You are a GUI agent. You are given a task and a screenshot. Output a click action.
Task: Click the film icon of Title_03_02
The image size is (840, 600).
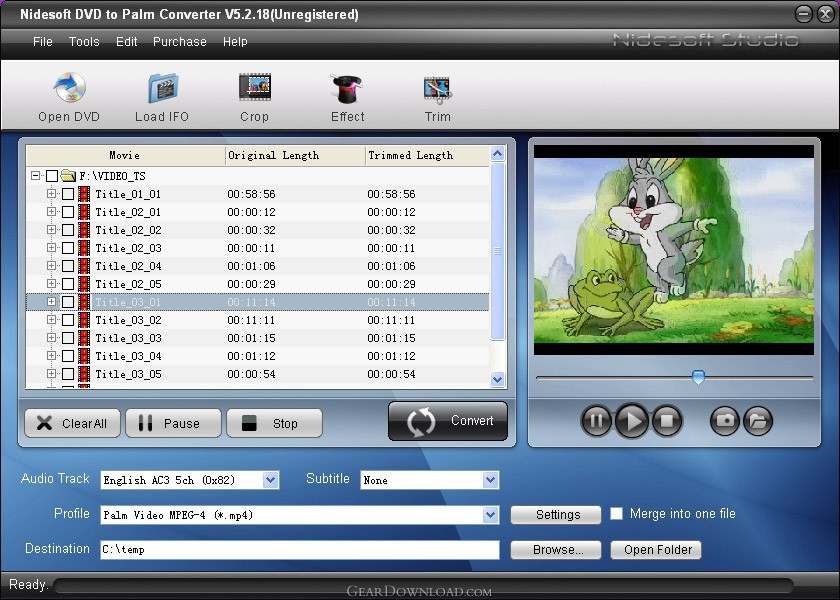tap(84, 320)
